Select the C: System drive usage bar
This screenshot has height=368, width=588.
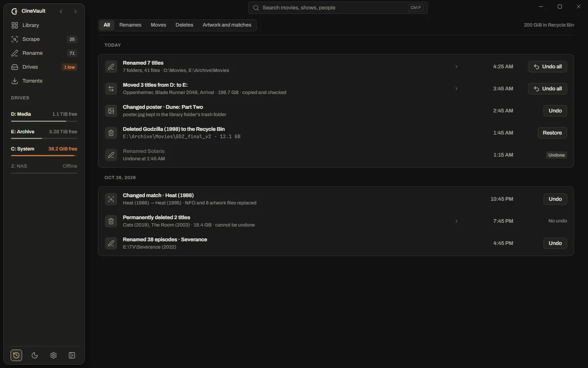pyautogui.click(x=44, y=155)
